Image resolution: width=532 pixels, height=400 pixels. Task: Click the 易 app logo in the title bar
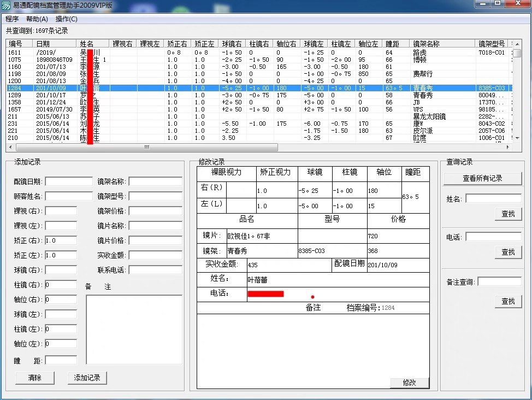(5, 5)
